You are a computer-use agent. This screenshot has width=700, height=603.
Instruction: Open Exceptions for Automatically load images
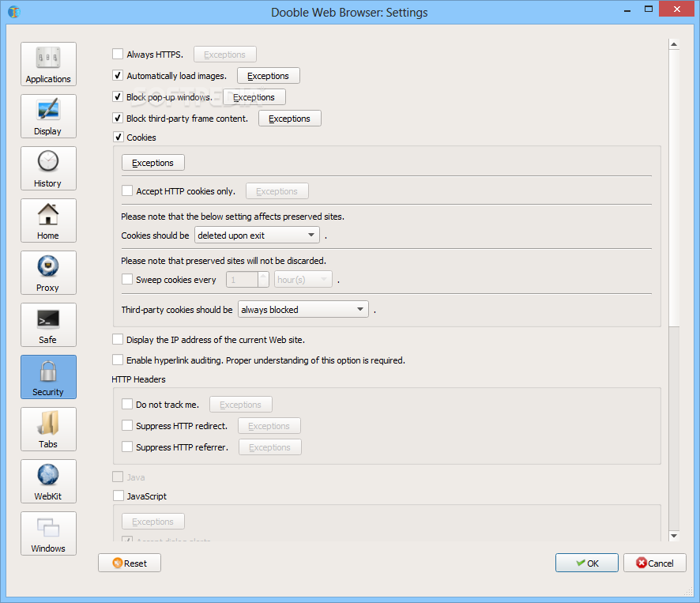269,76
